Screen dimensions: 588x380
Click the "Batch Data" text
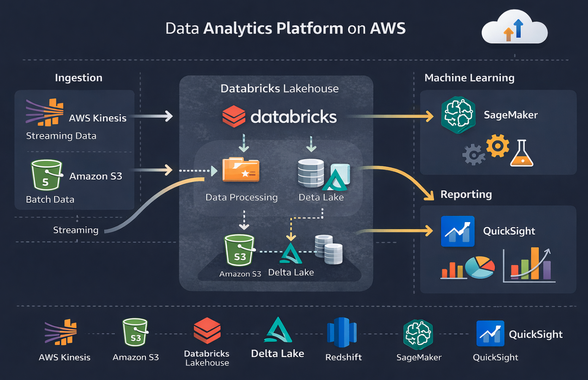click(x=50, y=199)
